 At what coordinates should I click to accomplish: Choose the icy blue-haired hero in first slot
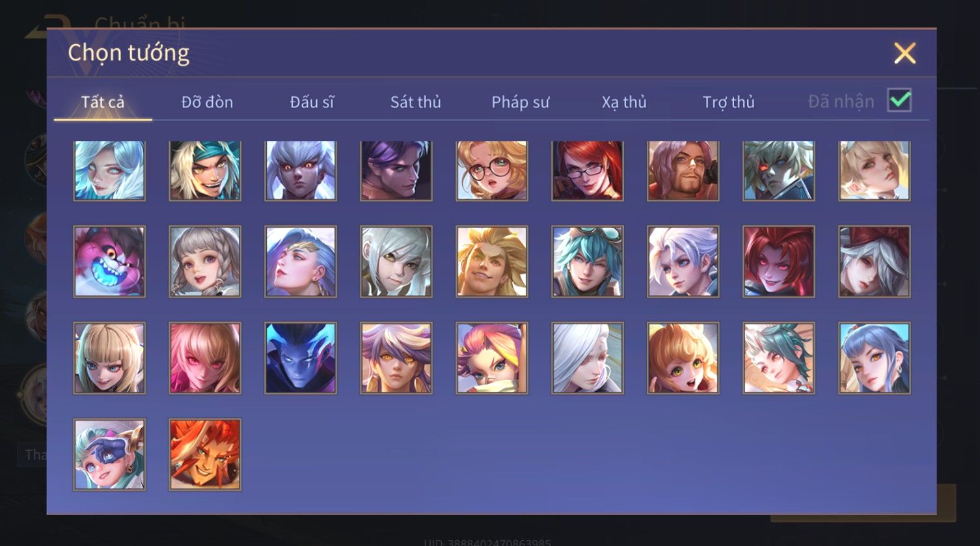pyautogui.click(x=109, y=171)
